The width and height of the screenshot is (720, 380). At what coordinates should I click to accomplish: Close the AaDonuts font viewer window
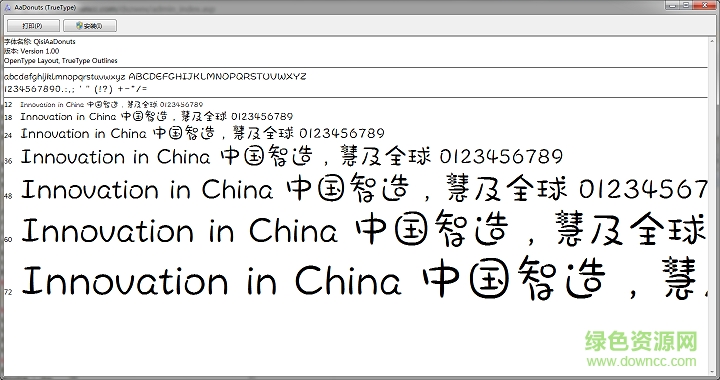coord(705,5)
